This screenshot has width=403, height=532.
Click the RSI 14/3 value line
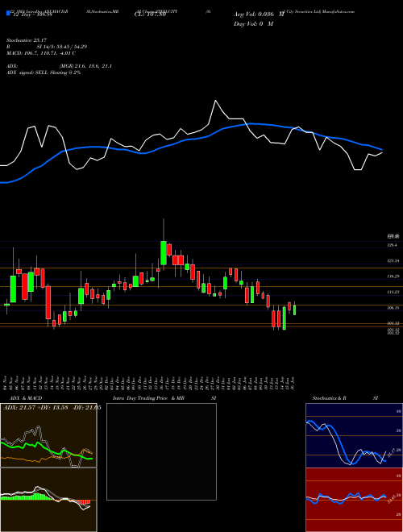click(47, 47)
